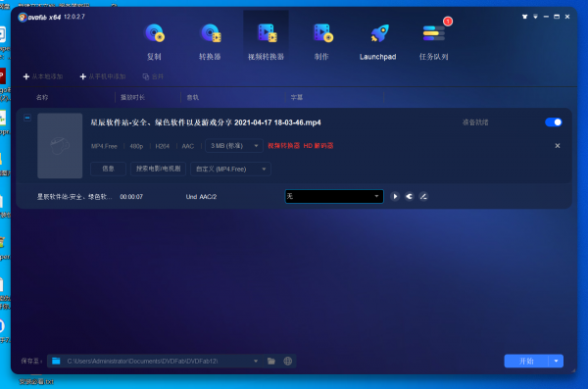Collapse the mp4 task row with minus icon
The width and height of the screenshot is (588, 389).
tap(27, 118)
